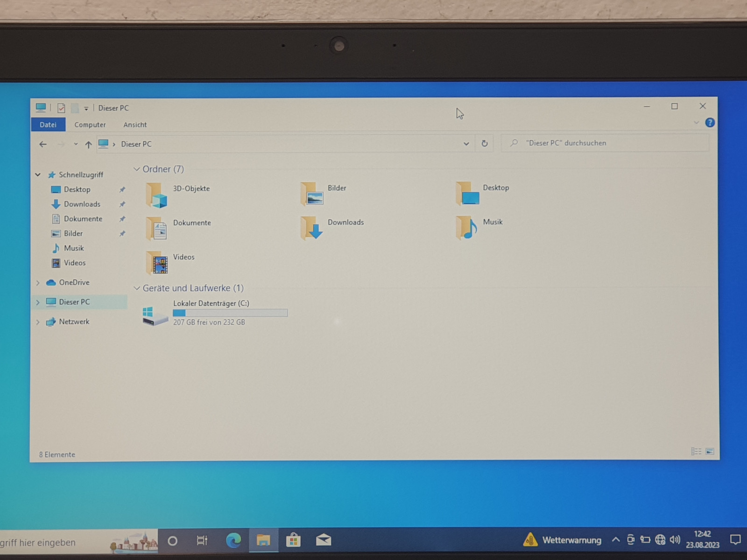This screenshot has height=560, width=747.
Task: Switch to the Ansicht ribbon tab
Action: pos(135,125)
